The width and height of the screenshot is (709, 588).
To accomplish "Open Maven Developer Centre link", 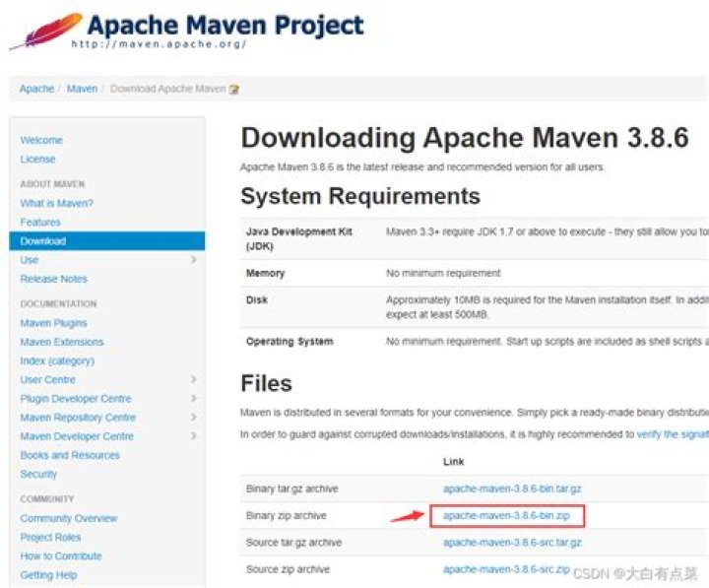I will click(77, 436).
